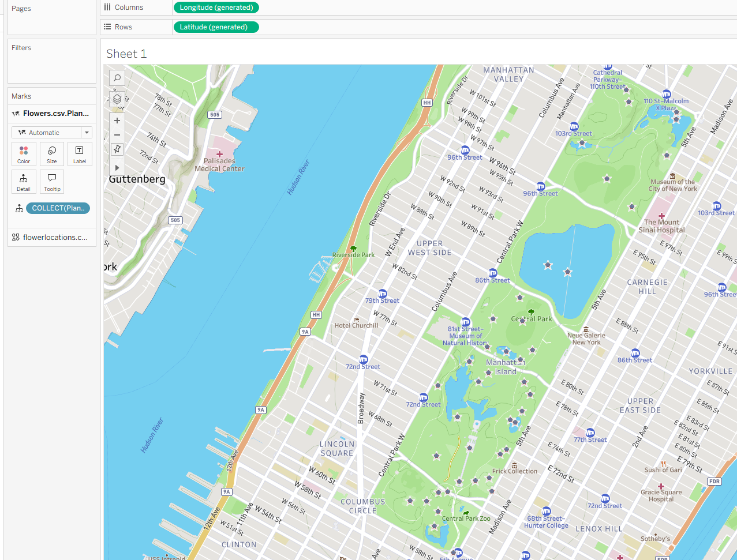
Task: Click the 81st Street-Museum of Natural History label
Action: coord(466,336)
